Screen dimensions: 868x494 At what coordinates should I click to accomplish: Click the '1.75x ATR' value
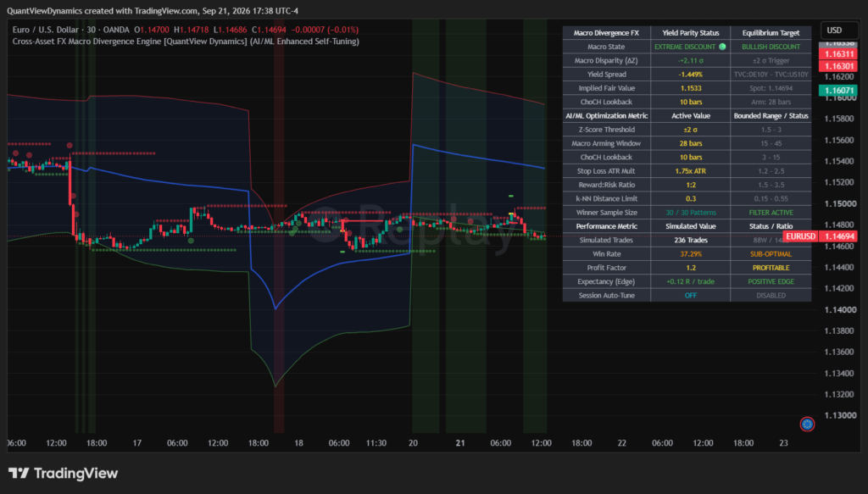tap(690, 171)
